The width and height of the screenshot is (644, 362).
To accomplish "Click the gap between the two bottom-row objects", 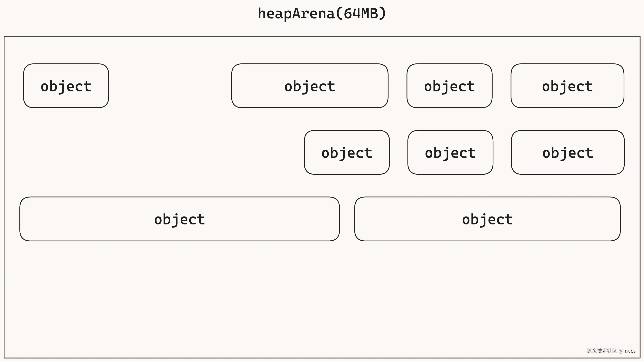I will point(347,219).
